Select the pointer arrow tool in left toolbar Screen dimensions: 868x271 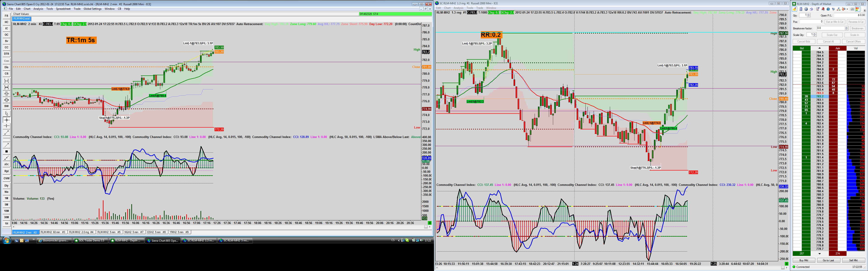pos(6,113)
